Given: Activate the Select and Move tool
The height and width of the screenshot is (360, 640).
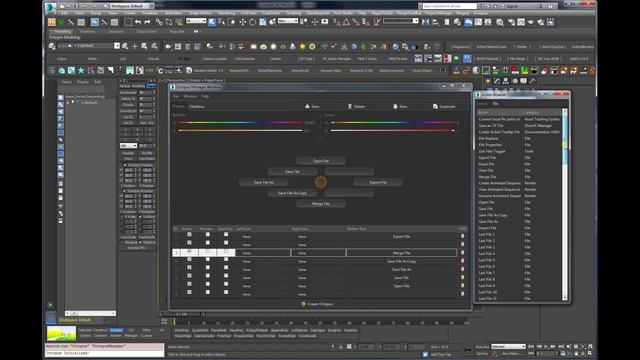Looking at the screenshot, I should pyautogui.click(x=243, y=22).
